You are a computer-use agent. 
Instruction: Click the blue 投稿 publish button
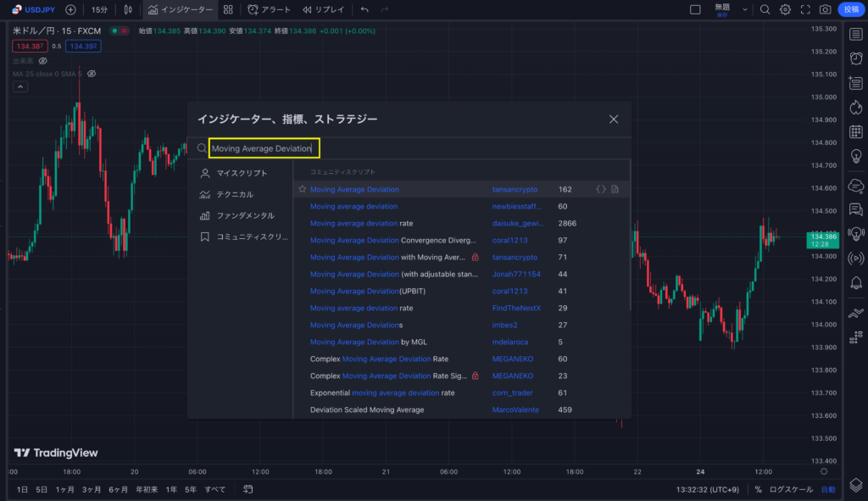coord(851,9)
